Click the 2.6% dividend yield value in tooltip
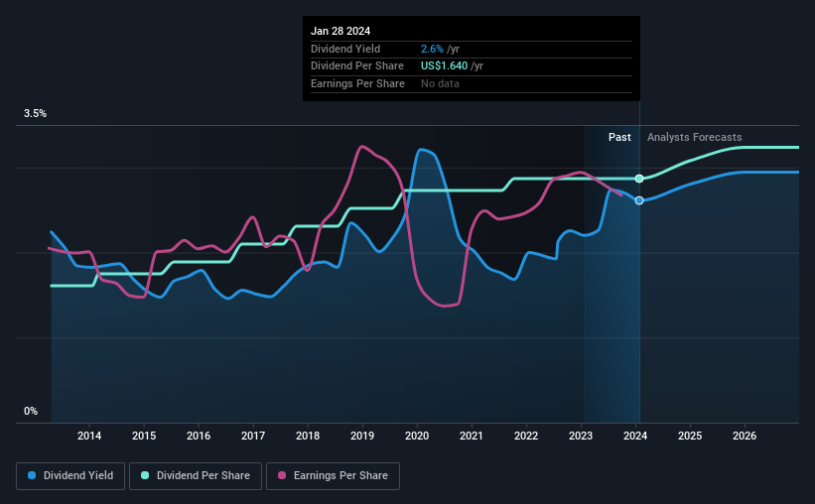Screen dimensions: 815x504 (x=432, y=49)
